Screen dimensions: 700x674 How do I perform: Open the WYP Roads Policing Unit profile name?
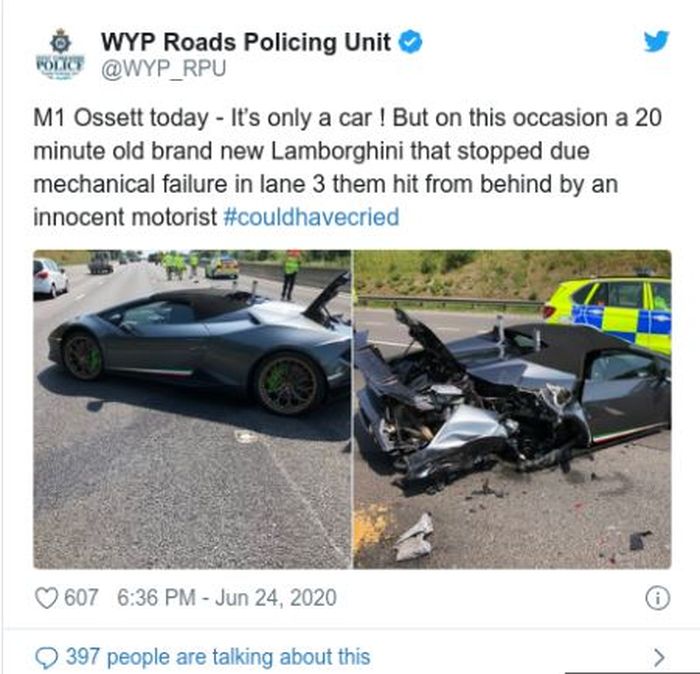point(246,42)
